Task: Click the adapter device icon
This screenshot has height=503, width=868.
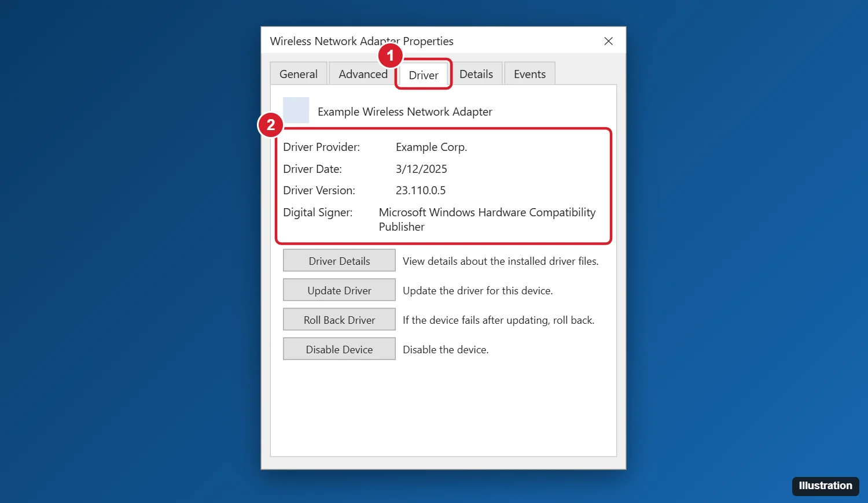Action: [296, 110]
